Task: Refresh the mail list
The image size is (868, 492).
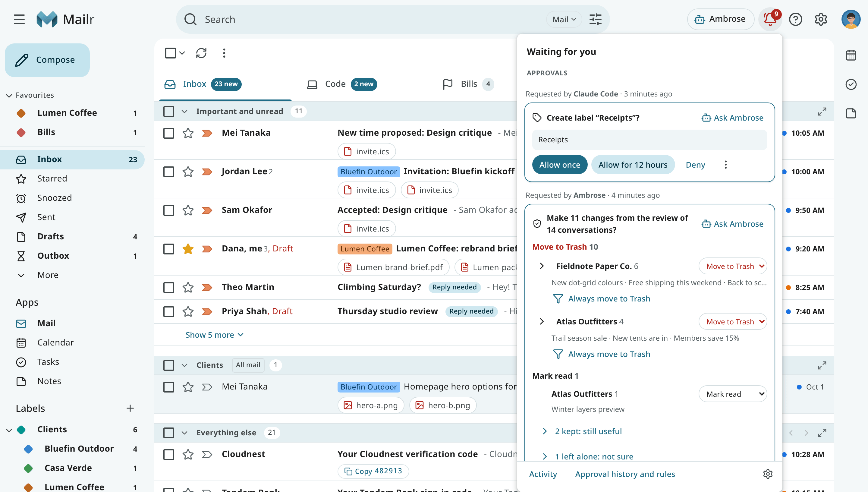Action: (x=201, y=53)
